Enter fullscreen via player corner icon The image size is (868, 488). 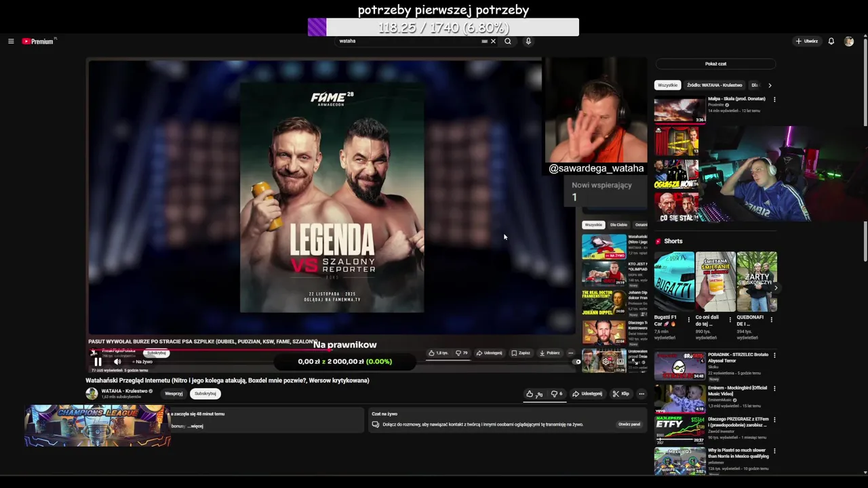click(x=634, y=362)
